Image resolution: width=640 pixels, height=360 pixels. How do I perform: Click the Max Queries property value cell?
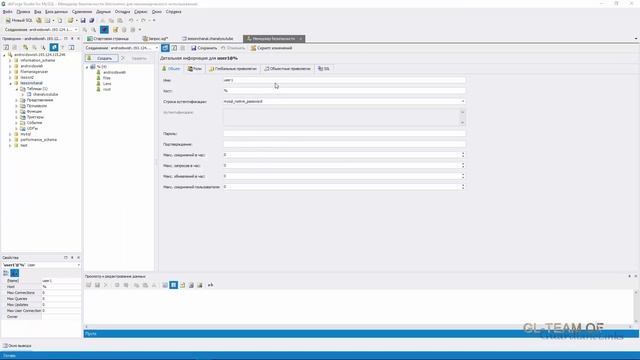tap(61, 299)
